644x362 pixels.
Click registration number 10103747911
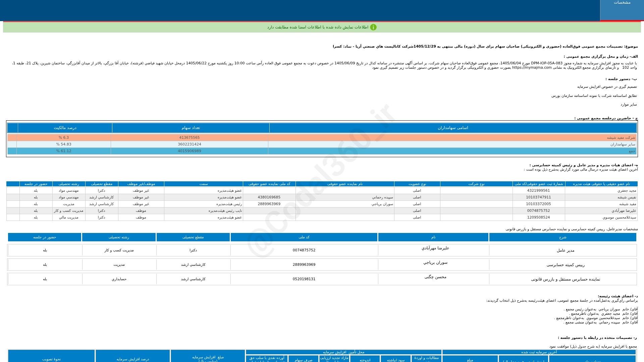[538, 197]
